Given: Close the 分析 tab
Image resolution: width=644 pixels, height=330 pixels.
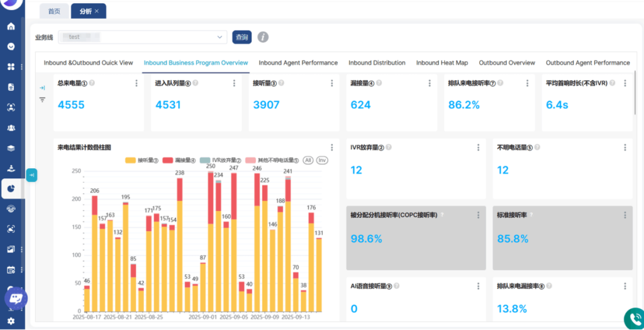Looking at the screenshot, I should (x=97, y=11).
